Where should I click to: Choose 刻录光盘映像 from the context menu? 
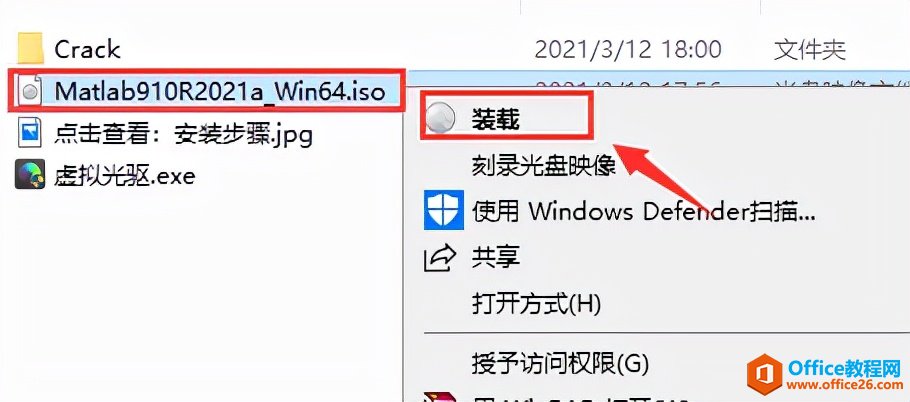(543, 166)
